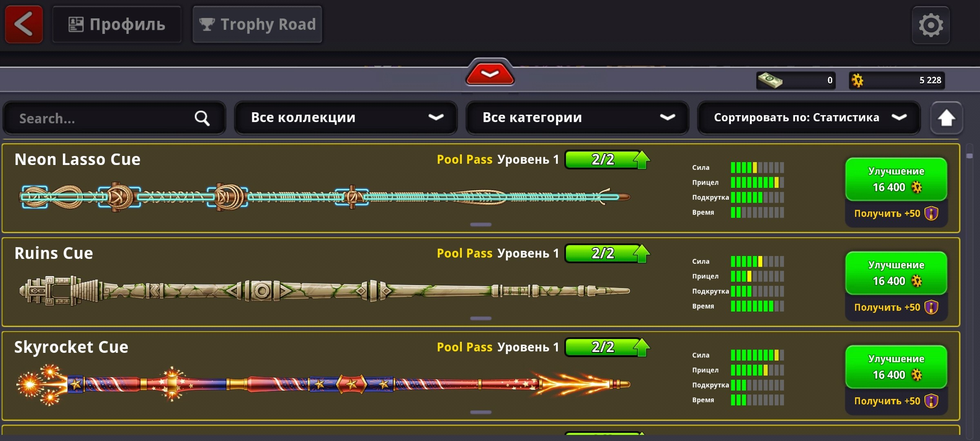This screenshot has height=441, width=980.
Task: Upgrade Neon Lasso Cue for 16 400
Action: [896, 179]
